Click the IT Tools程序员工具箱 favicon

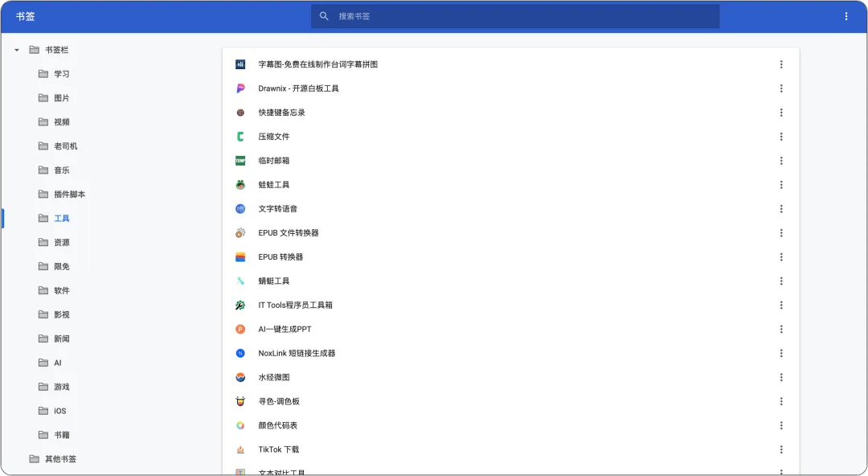click(240, 306)
